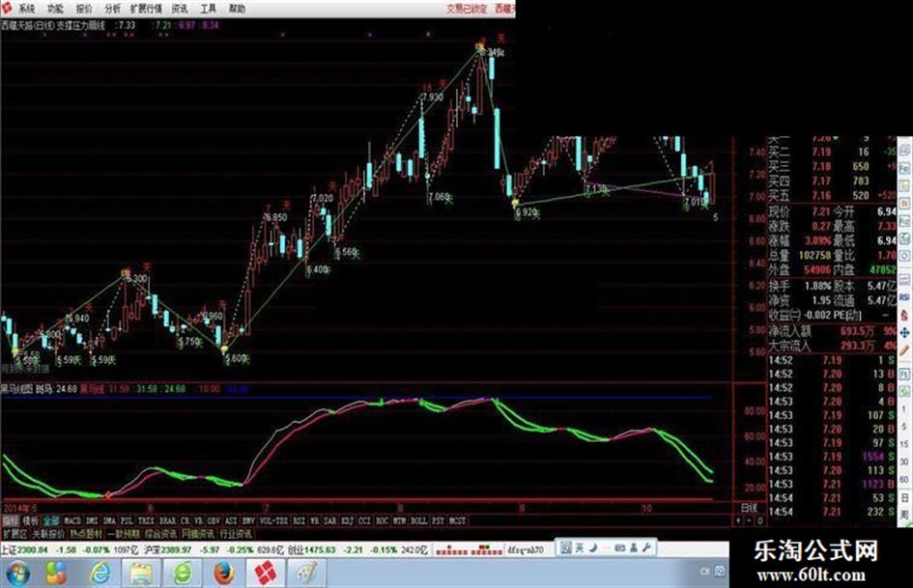
Task: Open the 网摘资讯 tab
Action: coord(198,534)
